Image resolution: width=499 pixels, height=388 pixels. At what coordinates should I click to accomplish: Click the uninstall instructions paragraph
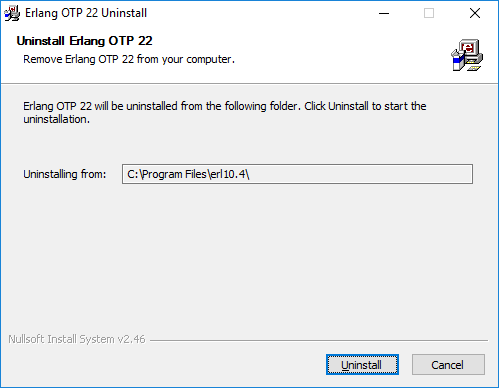click(224, 112)
